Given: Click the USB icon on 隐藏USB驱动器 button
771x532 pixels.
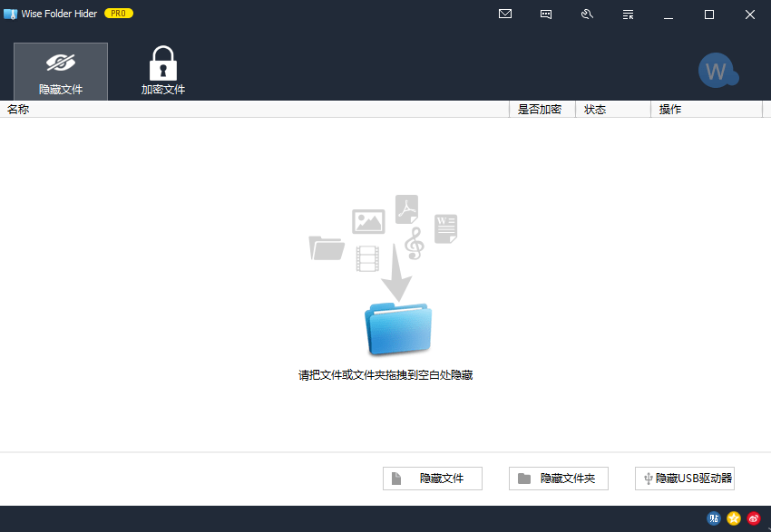Looking at the screenshot, I should click(649, 478).
